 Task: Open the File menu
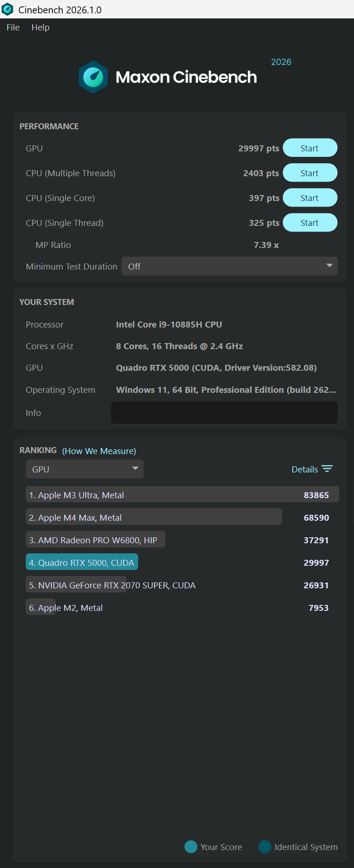pyautogui.click(x=13, y=28)
